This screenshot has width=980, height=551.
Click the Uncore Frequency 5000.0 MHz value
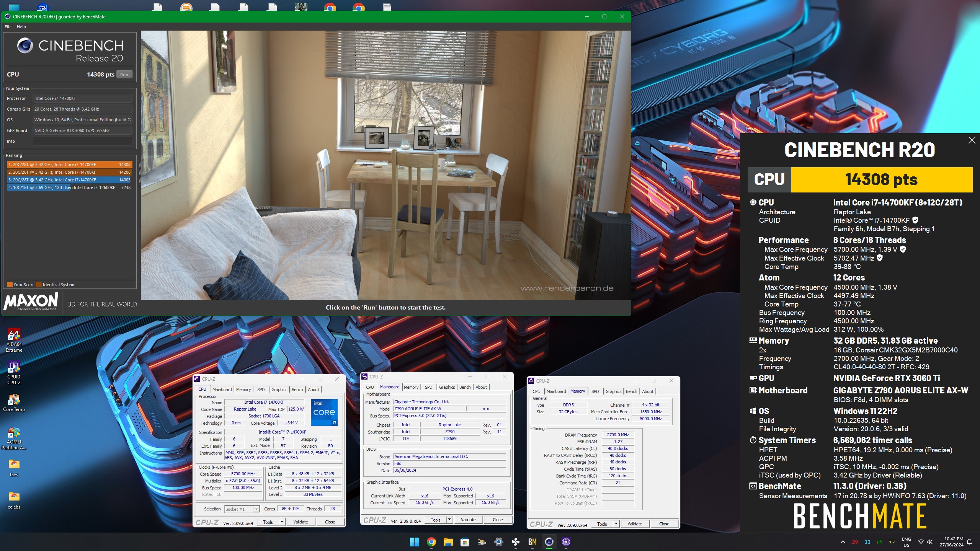[651, 419]
